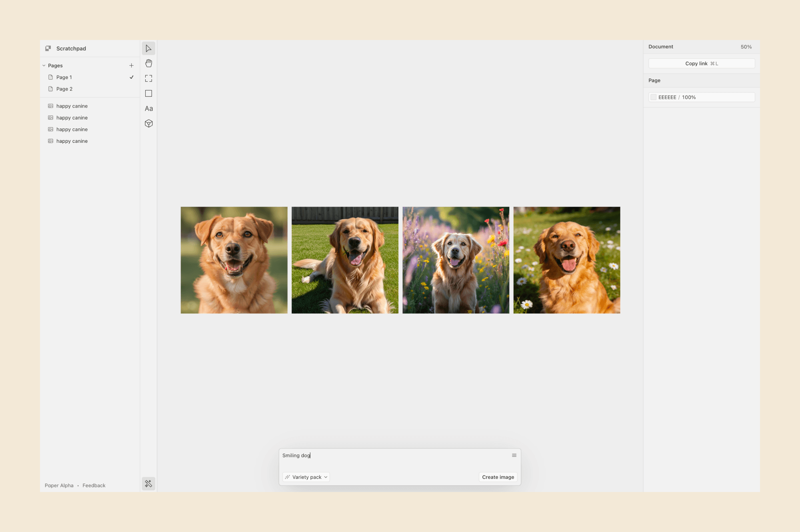Select the first happy canine layer

coord(72,106)
